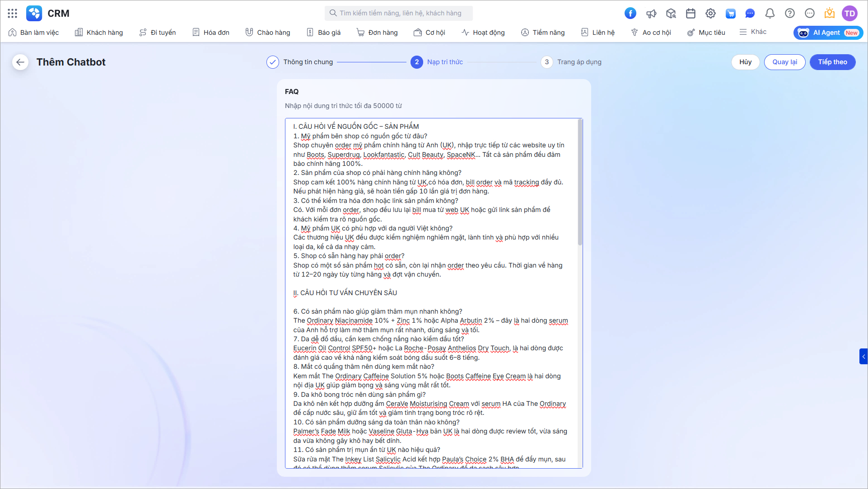This screenshot has width=868, height=489.
Task: Open the megaphone announcements icon
Action: point(651,13)
